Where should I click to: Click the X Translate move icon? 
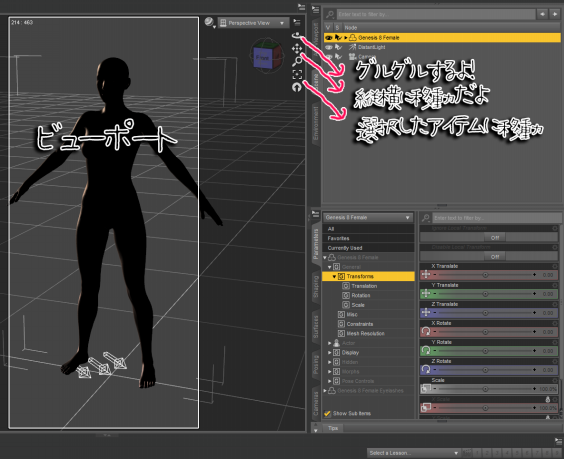coord(426,274)
